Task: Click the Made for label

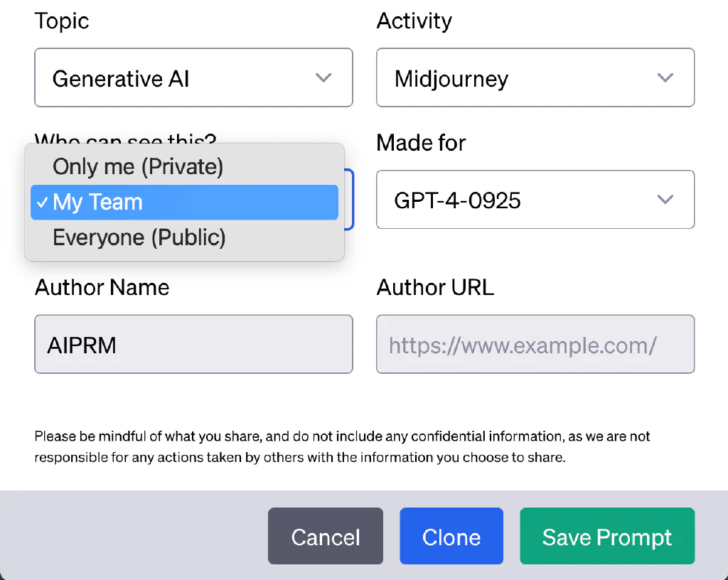Action: point(421,143)
